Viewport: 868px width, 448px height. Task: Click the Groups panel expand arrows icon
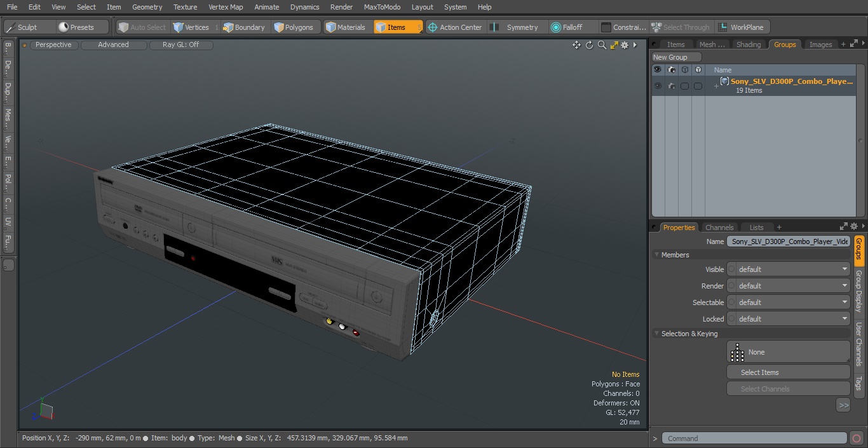pos(853,44)
